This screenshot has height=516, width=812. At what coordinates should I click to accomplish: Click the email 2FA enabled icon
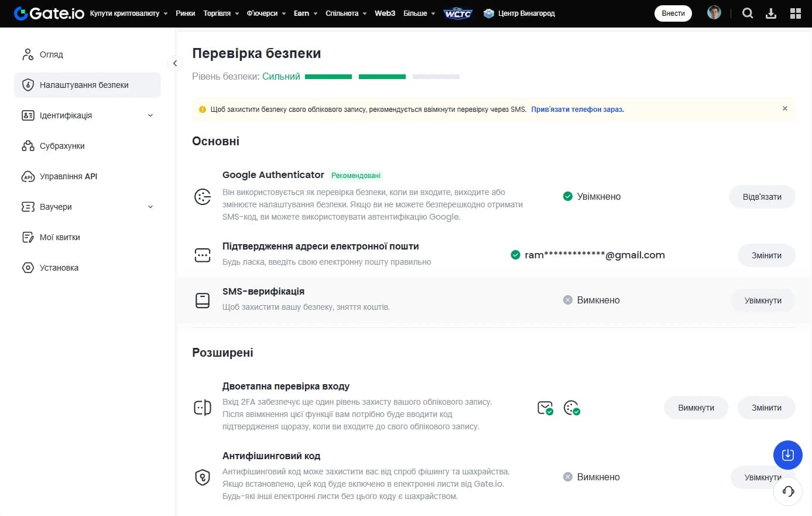click(x=545, y=408)
